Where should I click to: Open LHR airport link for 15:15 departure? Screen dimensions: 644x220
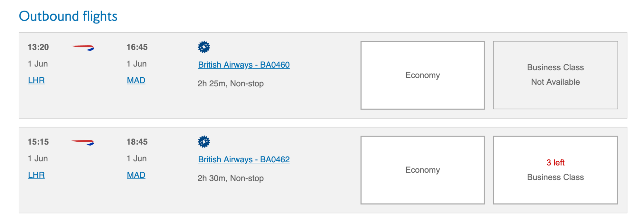click(36, 175)
